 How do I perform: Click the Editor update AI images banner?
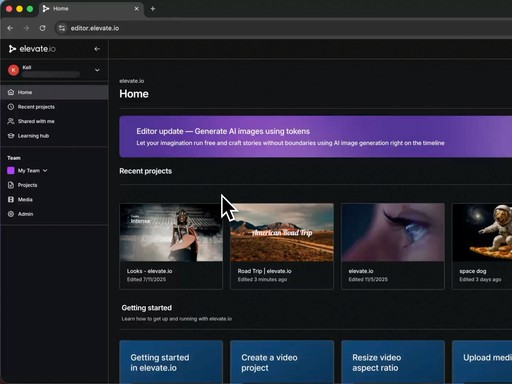(x=315, y=137)
